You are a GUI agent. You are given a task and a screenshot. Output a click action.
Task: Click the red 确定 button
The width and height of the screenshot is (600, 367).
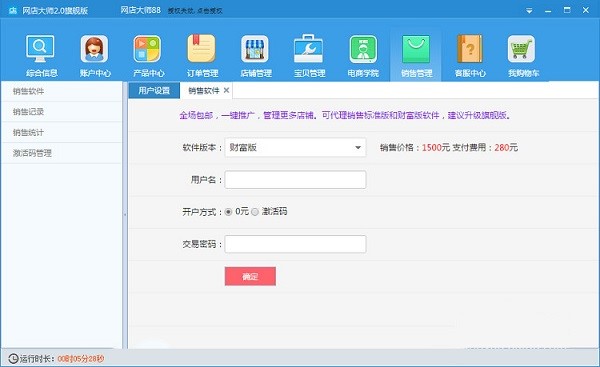pyautogui.click(x=250, y=276)
